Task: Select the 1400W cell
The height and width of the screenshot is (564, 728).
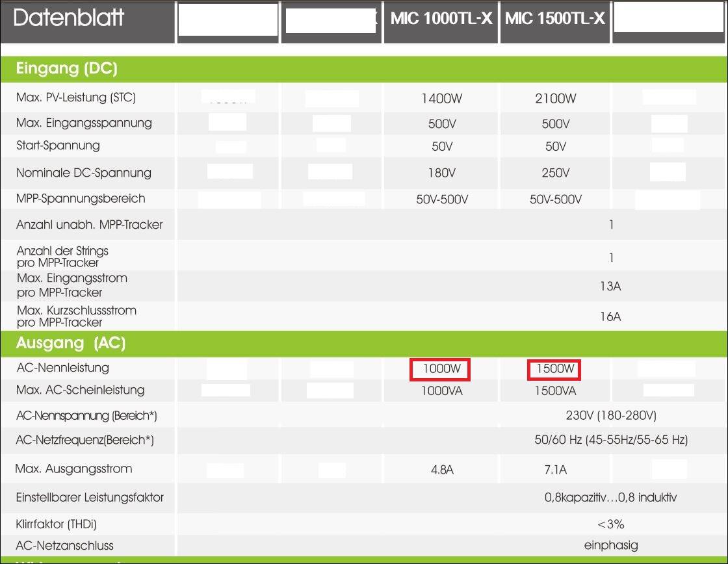Action: [442, 98]
